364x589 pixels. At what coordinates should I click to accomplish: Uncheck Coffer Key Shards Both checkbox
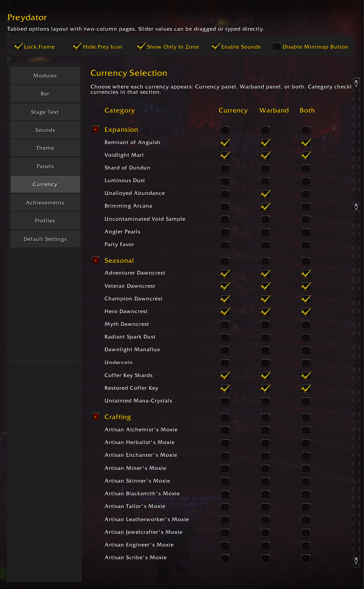[306, 376]
